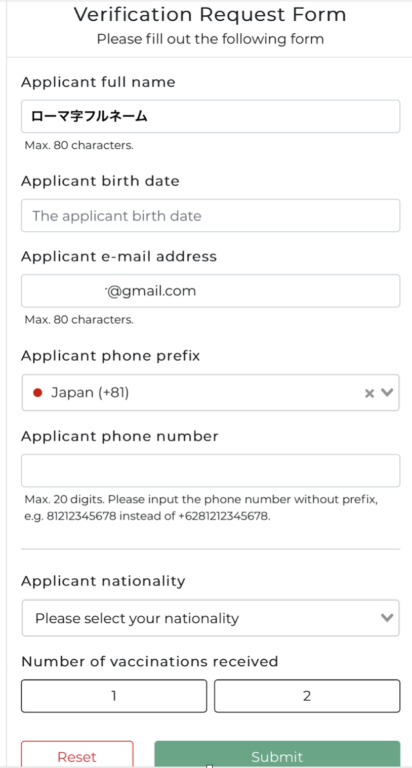This screenshot has height=768, width=412.
Task: Click the 'Applicant full name' label
Action: tap(98, 82)
